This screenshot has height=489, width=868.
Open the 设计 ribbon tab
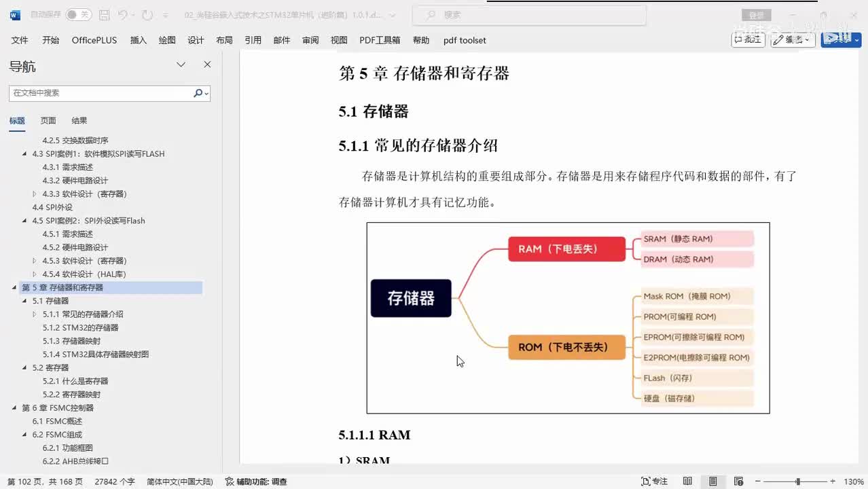tap(196, 40)
